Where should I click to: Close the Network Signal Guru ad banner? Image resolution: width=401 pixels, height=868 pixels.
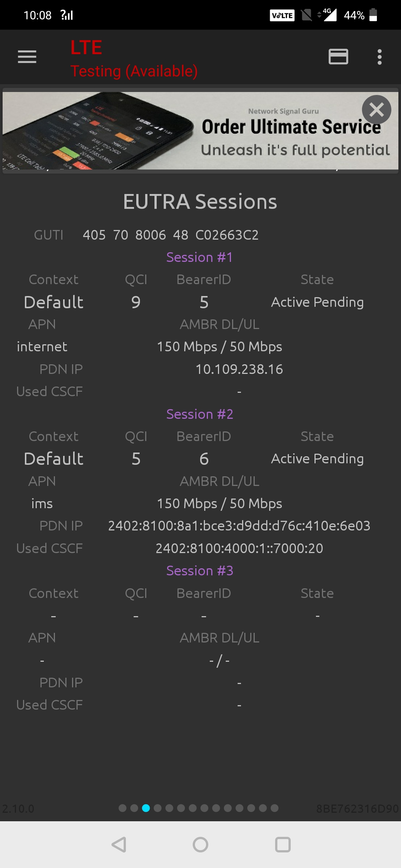coord(376,110)
